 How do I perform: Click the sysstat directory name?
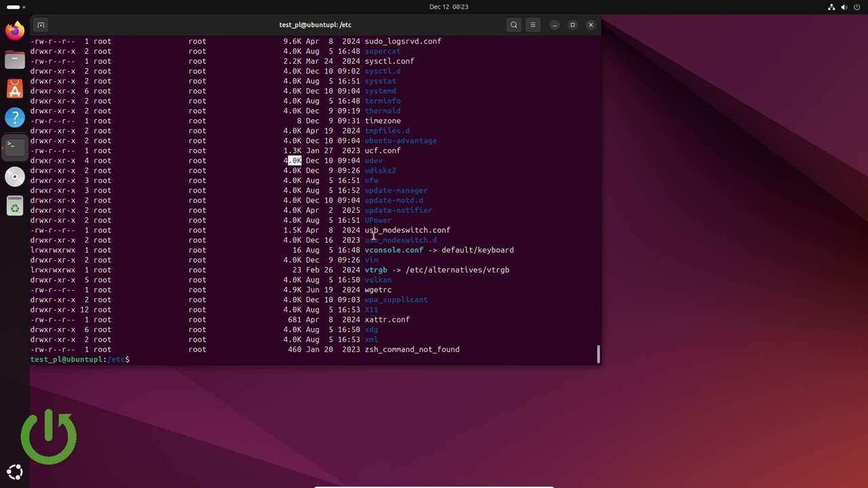tap(380, 81)
